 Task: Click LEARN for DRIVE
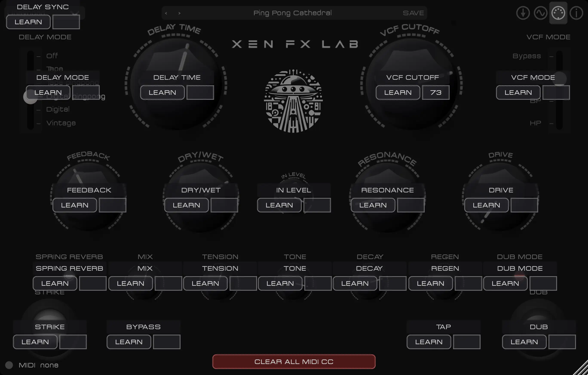coord(486,205)
